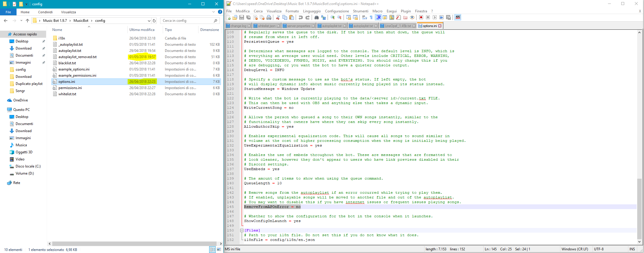This screenshot has width=644, height=253.
Task: Open the Configurazione menu
Action: click(x=337, y=11)
